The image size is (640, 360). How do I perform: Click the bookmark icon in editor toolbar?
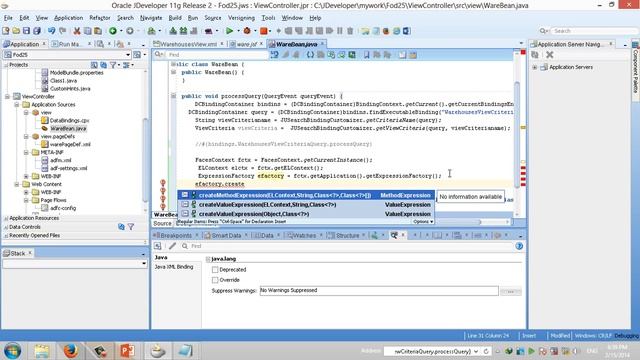coord(367,55)
